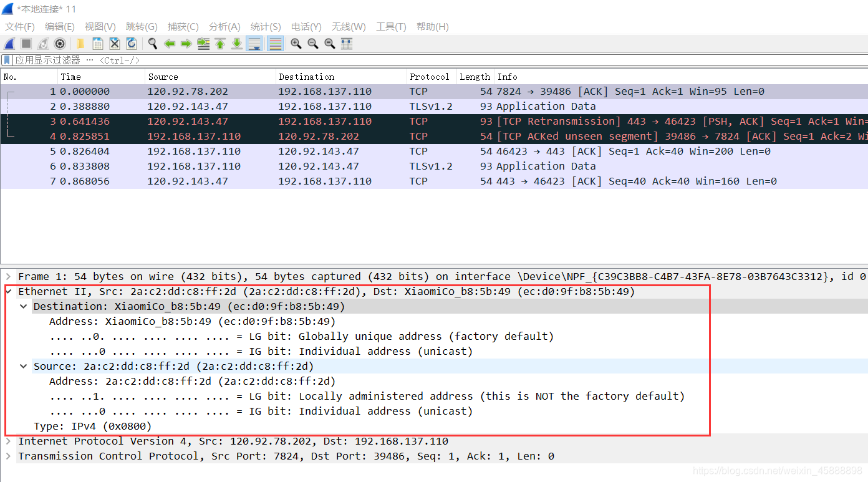Open the 跳转(G) menu
Image resolution: width=868 pixels, height=482 pixels.
pos(142,27)
